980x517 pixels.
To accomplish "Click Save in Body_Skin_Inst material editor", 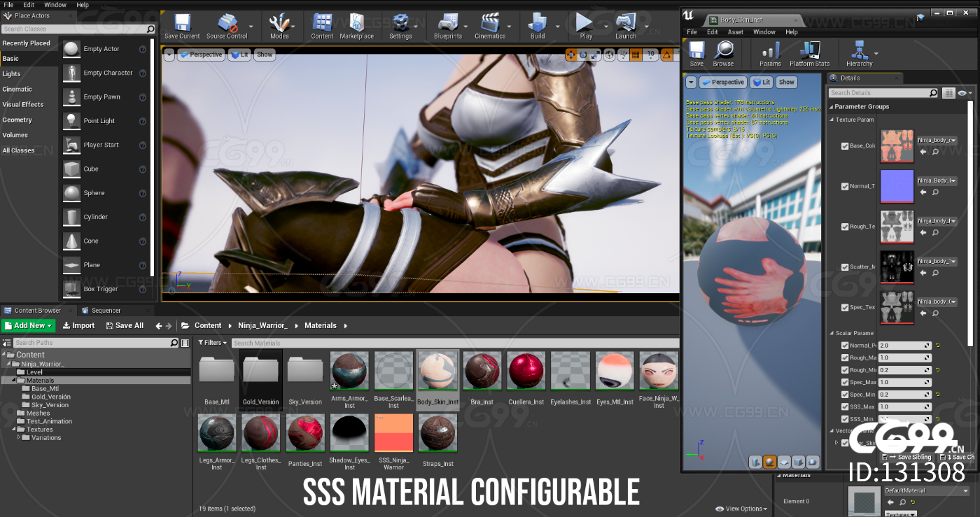I will 696,53.
